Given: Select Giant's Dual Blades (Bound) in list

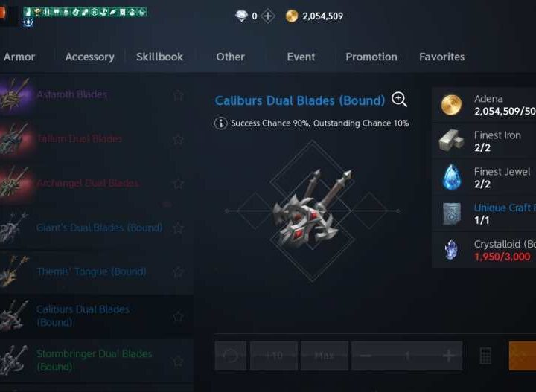Looking at the screenshot, I should pyautogui.click(x=97, y=228).
